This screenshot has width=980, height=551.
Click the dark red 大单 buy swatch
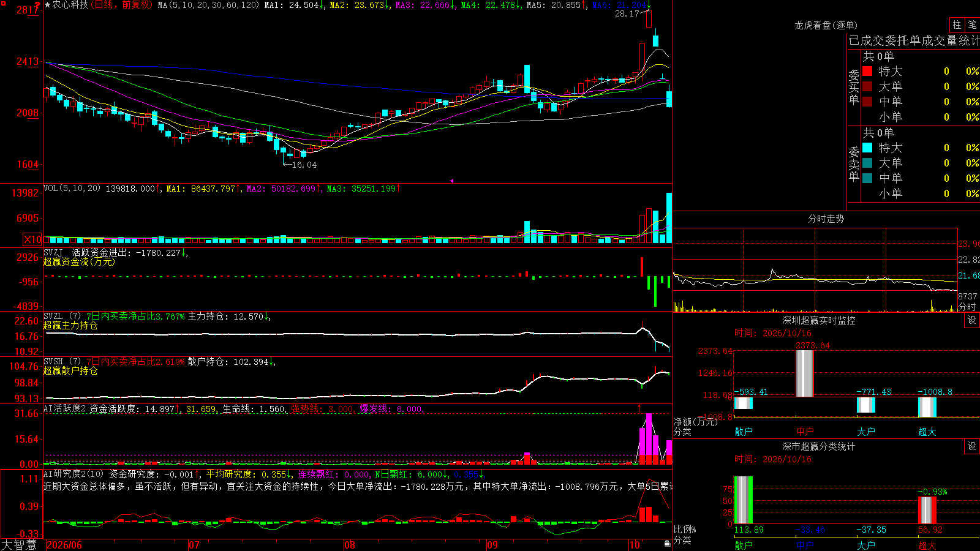tap(867, 86)
